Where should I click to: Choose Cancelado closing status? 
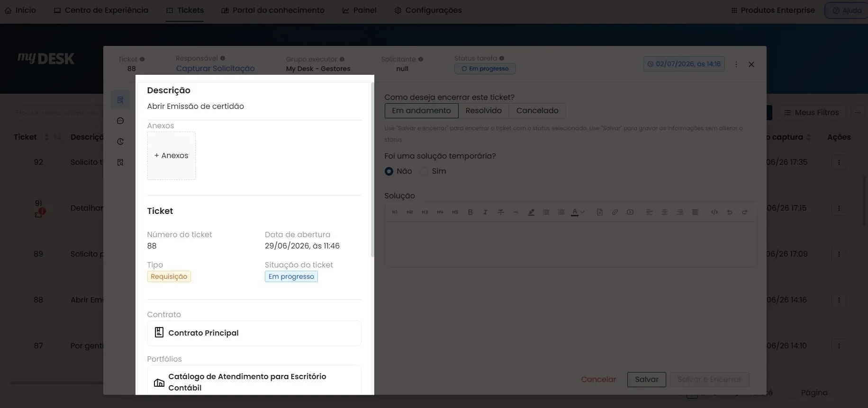pos(537,111)
